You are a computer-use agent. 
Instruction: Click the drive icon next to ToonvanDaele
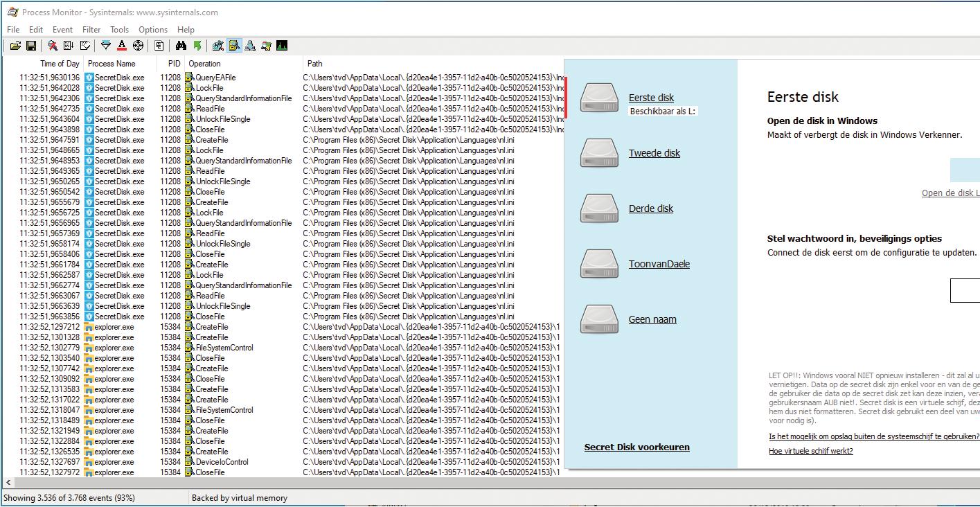(x=599, y=264)
